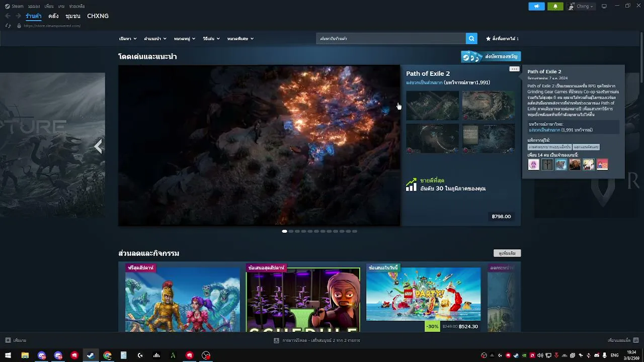Screen dimensions: 644x362
Task: Open the CHXNG profile tab
Action: pos(98,16)
